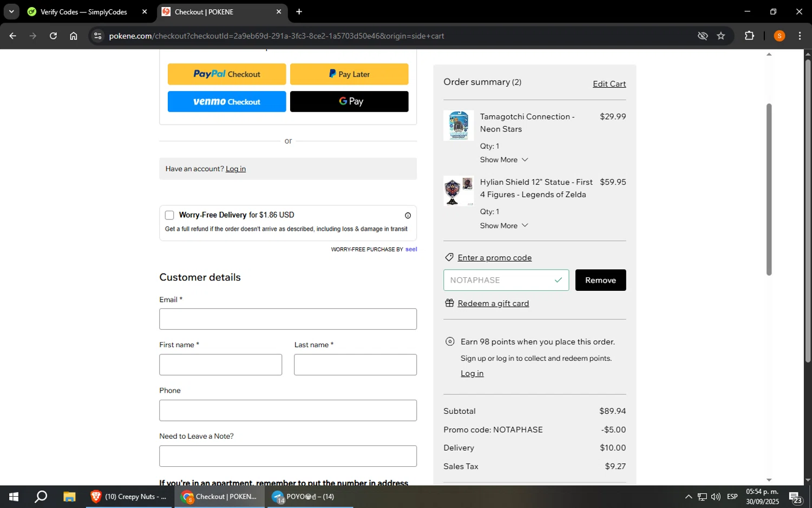Select the Checkout | POKENE tab
The height and width of the screenshot is (508, 812).
[x=205, y=11]
